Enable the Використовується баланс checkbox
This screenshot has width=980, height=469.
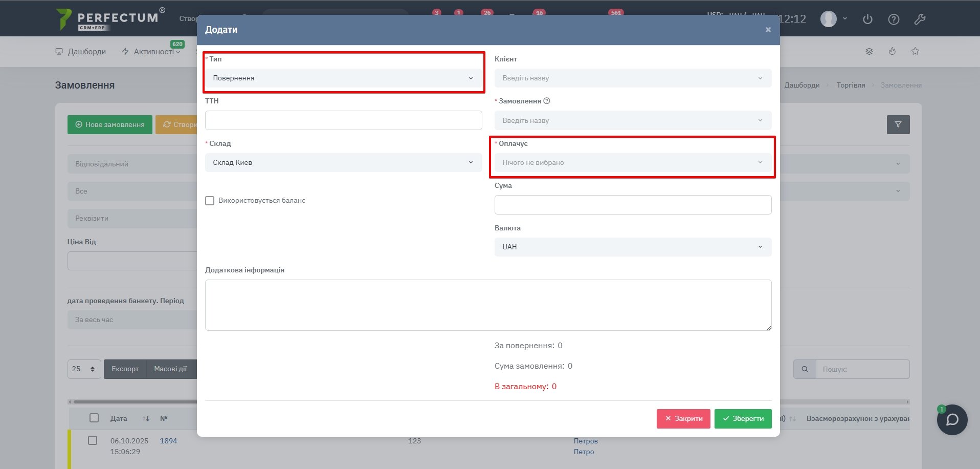pos(210,201)
